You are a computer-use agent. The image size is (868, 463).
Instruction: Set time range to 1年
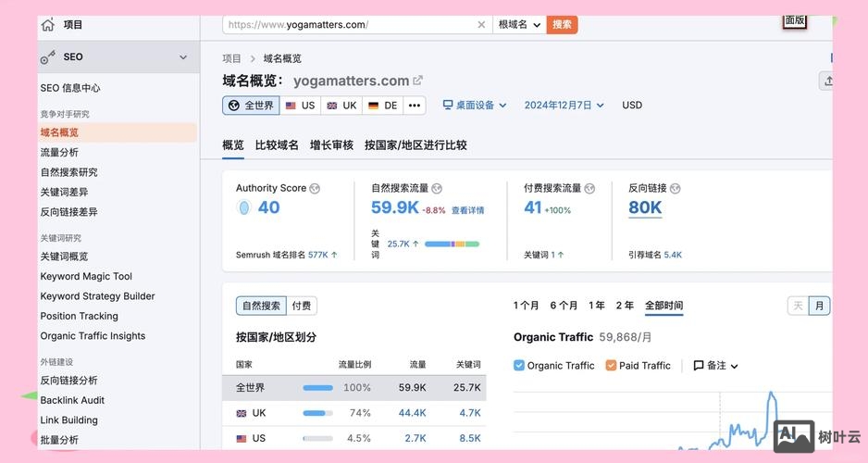[596, 306]
